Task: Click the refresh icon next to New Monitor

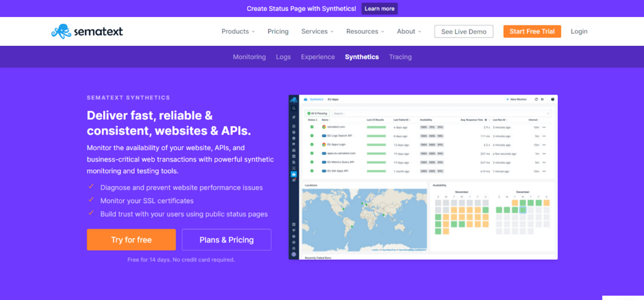Action: tap(536, 99)
